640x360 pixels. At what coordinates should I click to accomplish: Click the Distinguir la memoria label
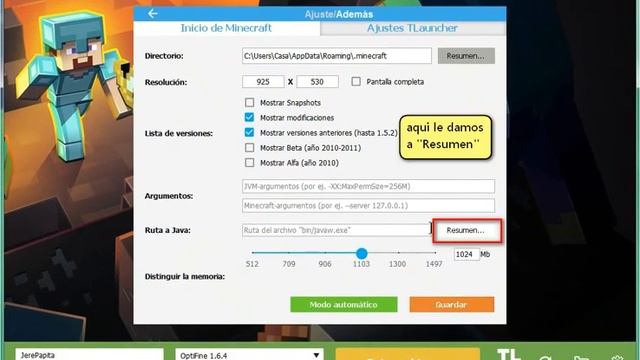[185, 277]
